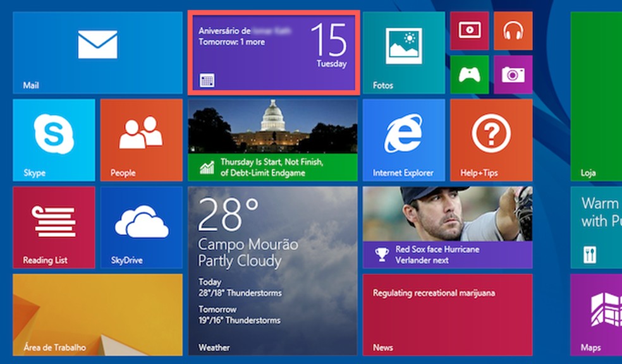The image size is (622, 364).
Task: Click the Capitol building photo
Action: pos(273,126)
